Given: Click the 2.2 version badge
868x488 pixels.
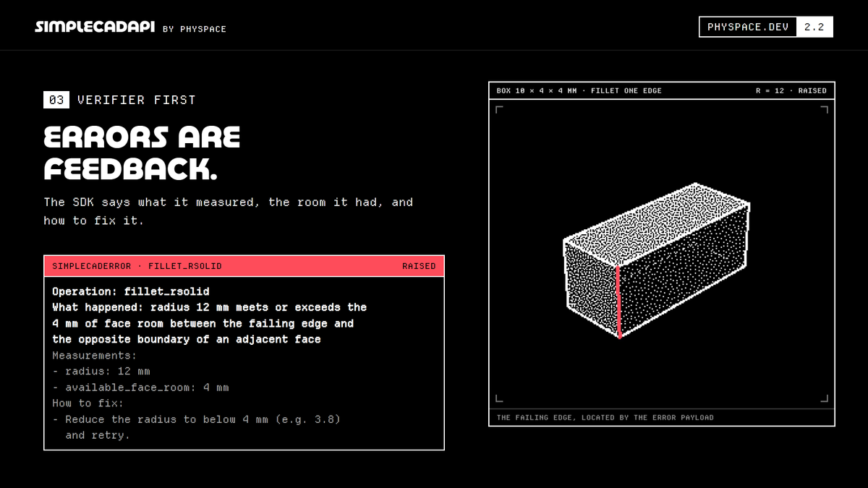Looking at the screenshot, I should tap(814, 27).
